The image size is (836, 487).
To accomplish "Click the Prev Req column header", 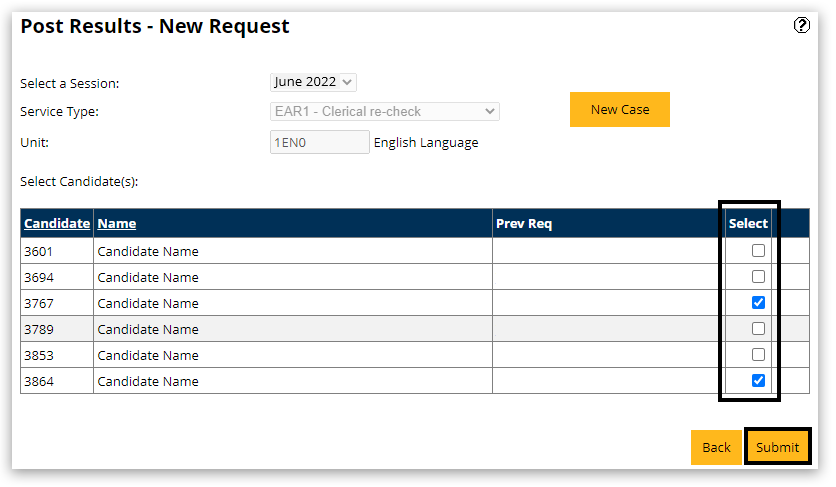I will tap(524, 224).
